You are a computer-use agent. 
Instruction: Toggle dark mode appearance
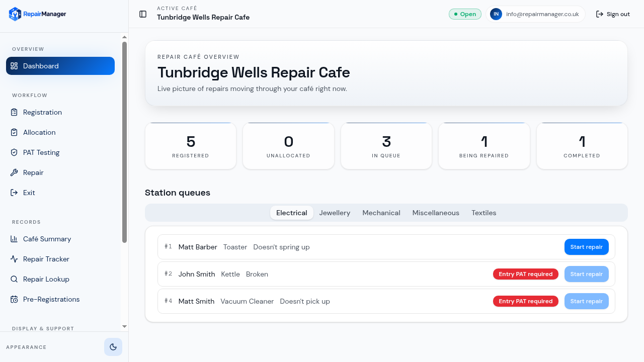click(113, 347)
